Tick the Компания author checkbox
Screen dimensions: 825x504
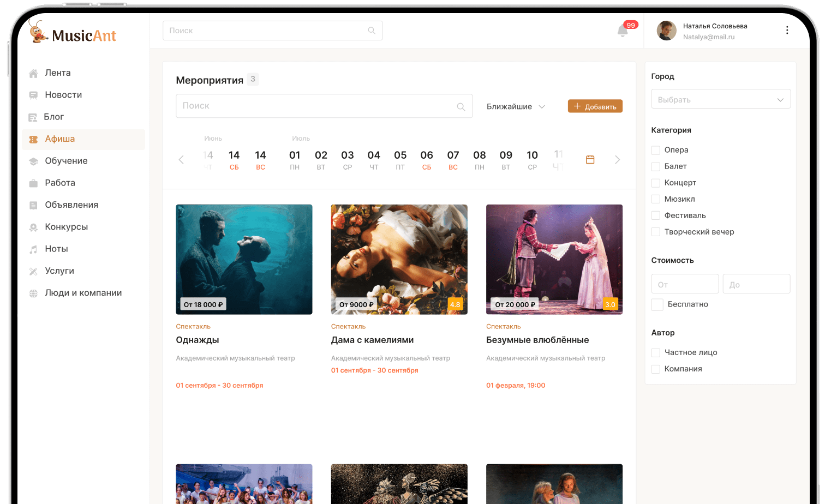click(x=656, y=369)
